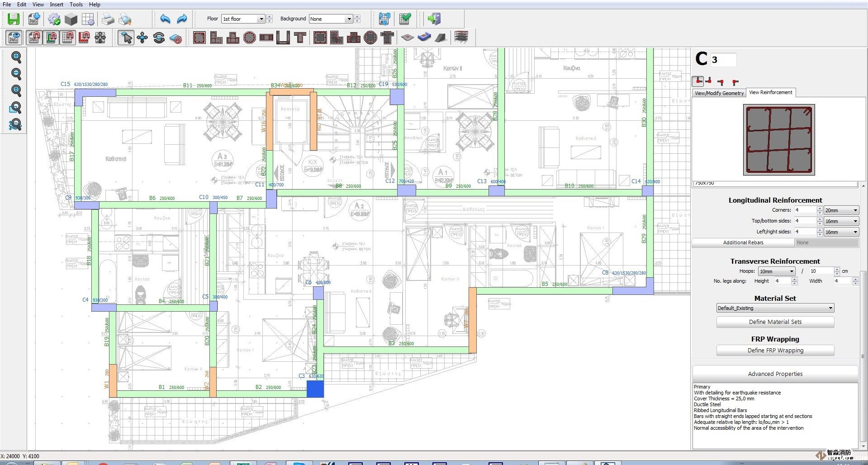Click the Rotate tool icon
The height and width of the screenshot is (465, 868).
point(159,38)
